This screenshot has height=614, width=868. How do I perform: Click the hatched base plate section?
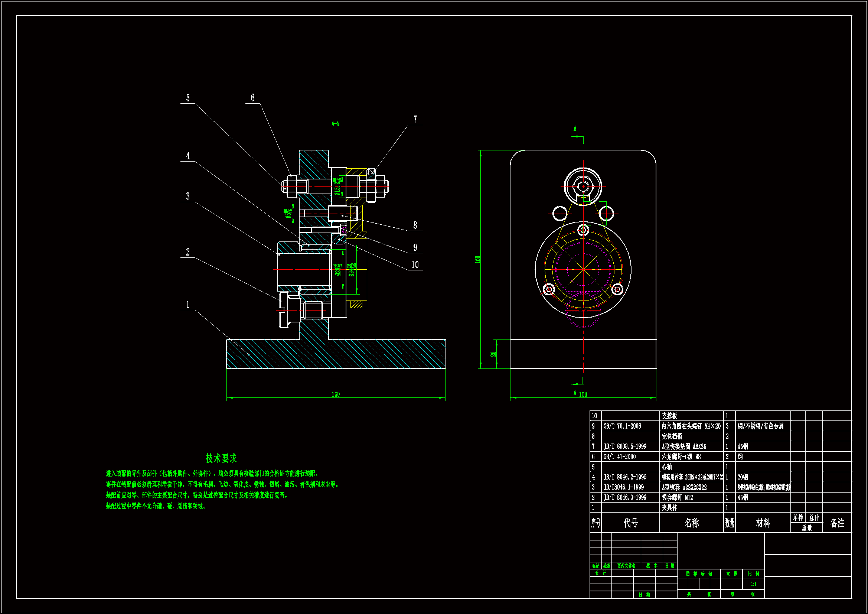pos(336,354)
